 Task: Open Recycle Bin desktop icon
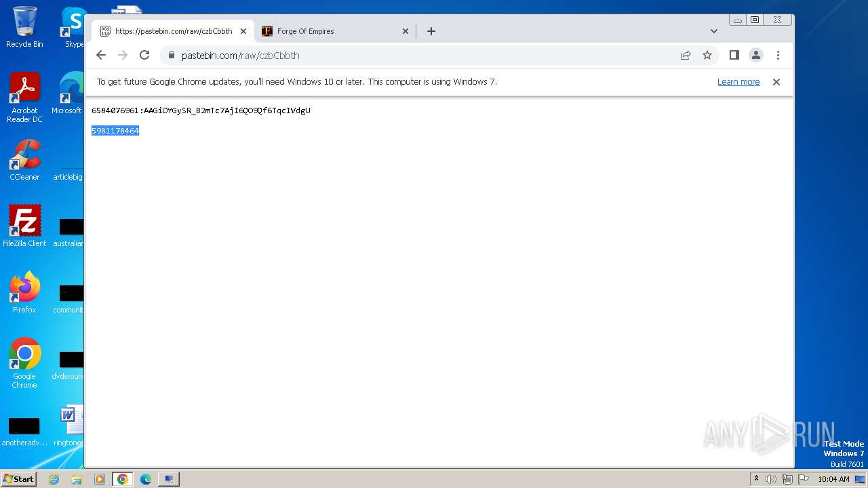[24, 27]
